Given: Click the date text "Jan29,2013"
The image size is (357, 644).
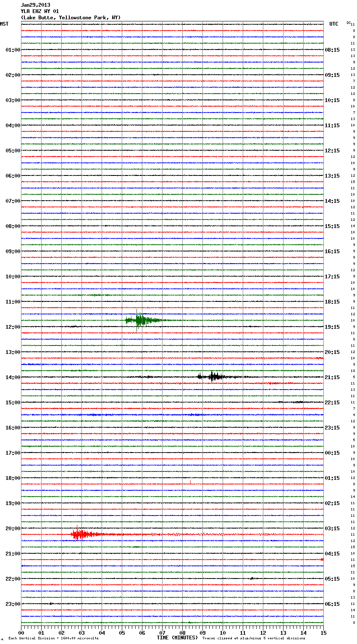Looking at the screenshot, I should (x=35, y=5).
